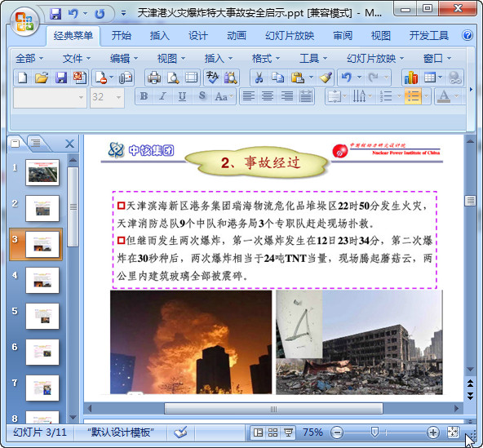Click the Insert Chart icon

[411, 78]
